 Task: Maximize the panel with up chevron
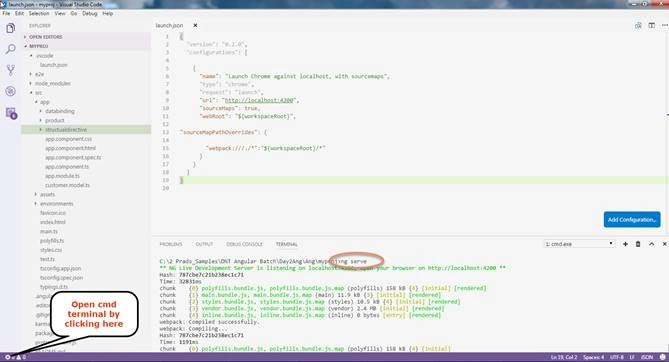pos(652,244)
